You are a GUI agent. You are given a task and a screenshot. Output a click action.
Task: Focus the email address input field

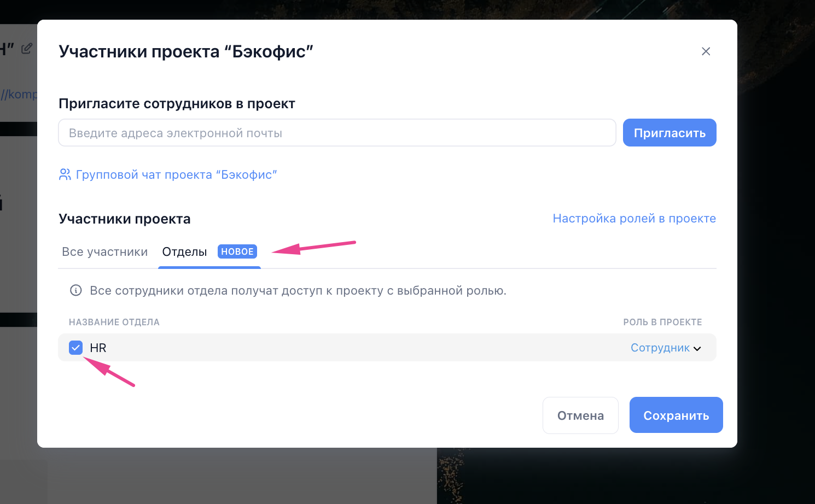point(337,133)
